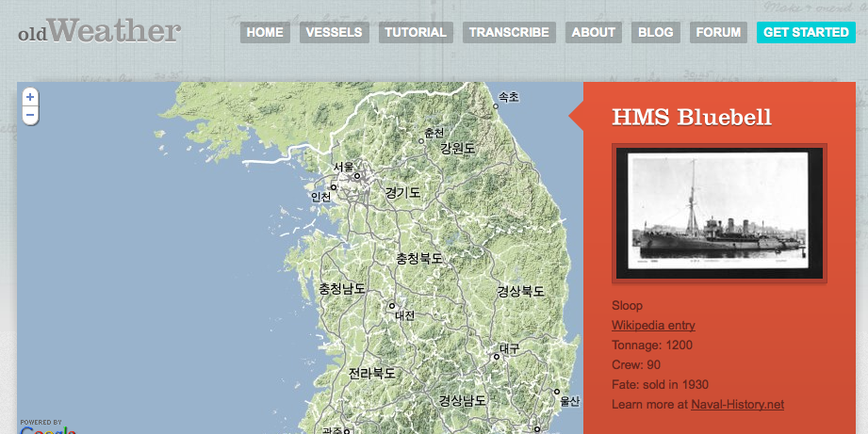Click the Seoul city marker on map

[x=357, y=175]
